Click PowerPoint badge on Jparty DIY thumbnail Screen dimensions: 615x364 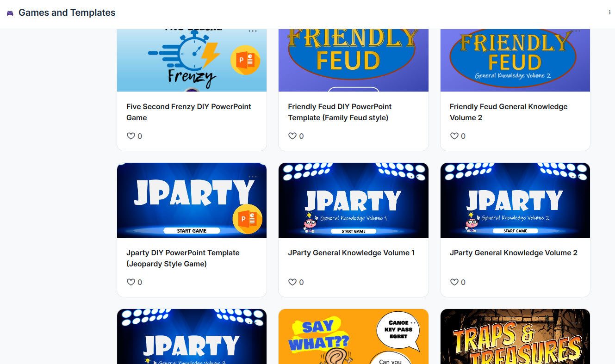click(247, 219)
